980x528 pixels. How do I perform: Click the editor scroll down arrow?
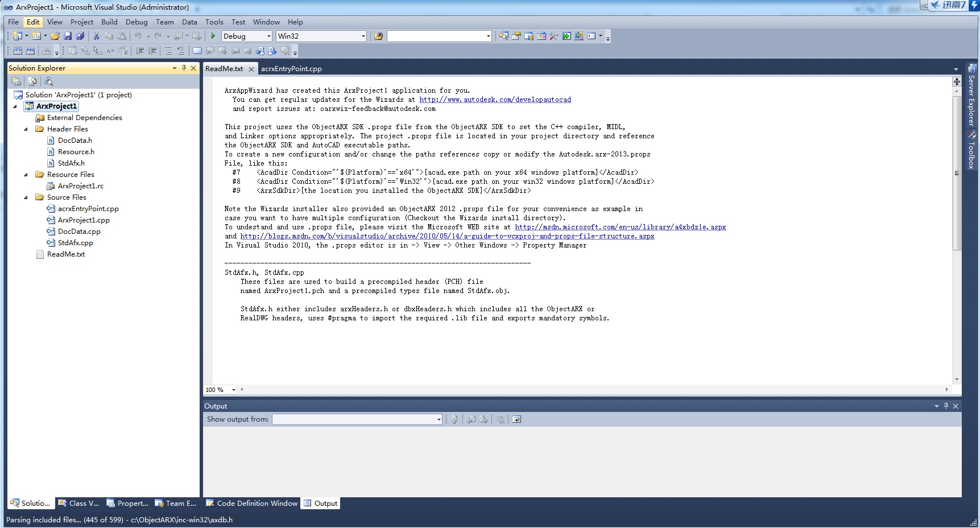tap(957, 379)
